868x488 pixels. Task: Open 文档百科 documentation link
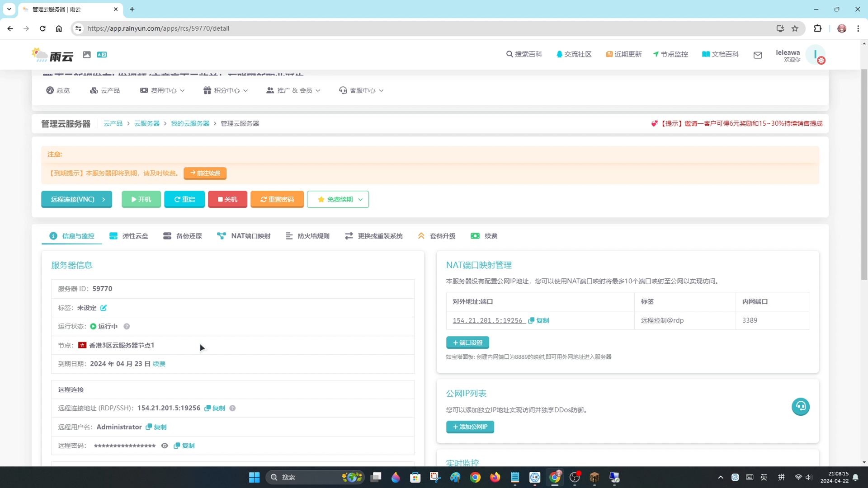click(x=721, y=54)
